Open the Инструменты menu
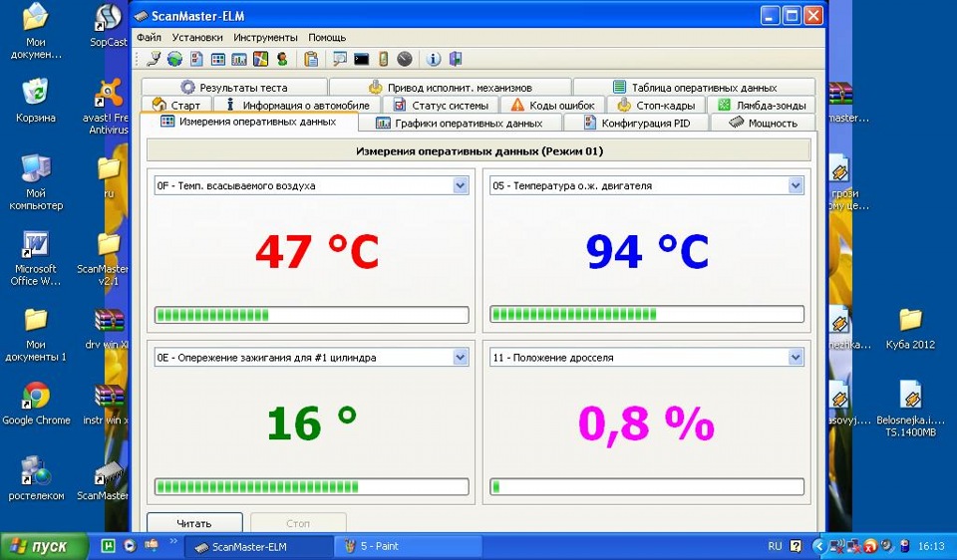 (265, 37)
